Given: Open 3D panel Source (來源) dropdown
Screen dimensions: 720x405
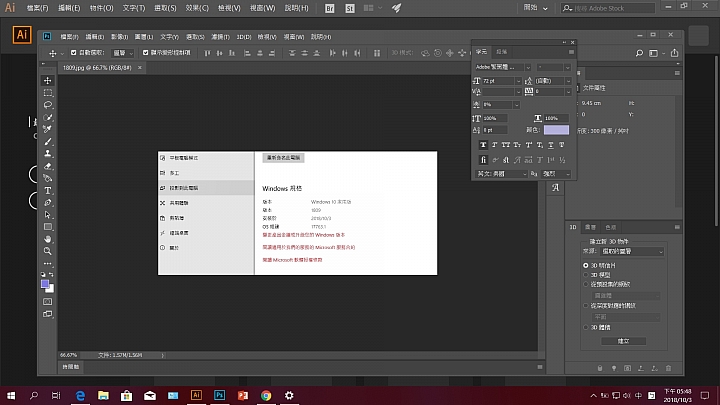Looking at the screenshot, I should coord(631,252).
